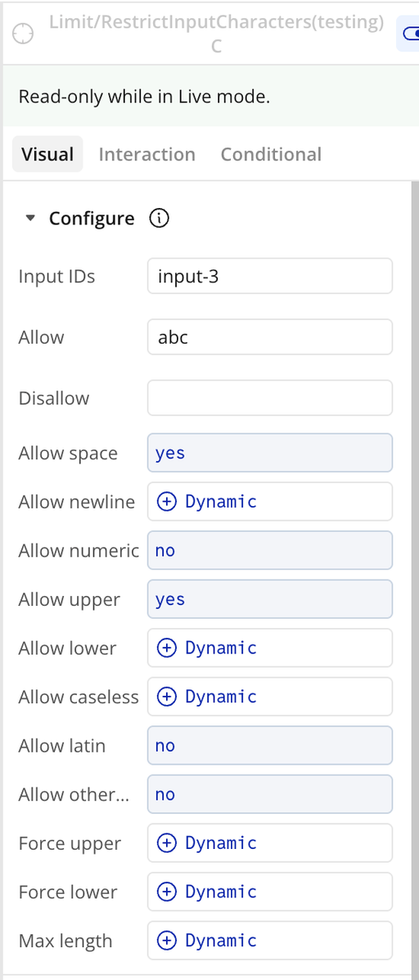Click the plus icon in Allow lower
The image size is (419, 980).
pos(166,648)
